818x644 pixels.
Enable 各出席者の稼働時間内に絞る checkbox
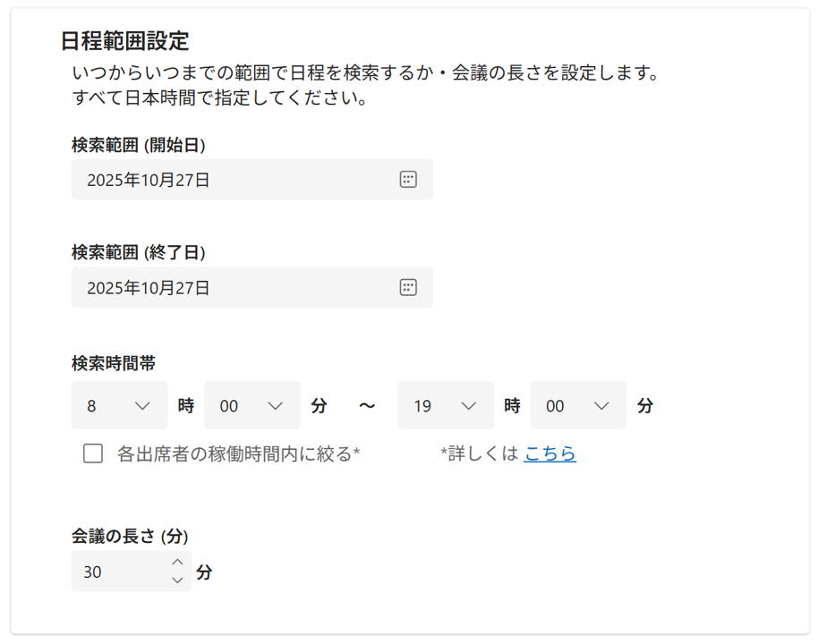[x=93, y=453]
